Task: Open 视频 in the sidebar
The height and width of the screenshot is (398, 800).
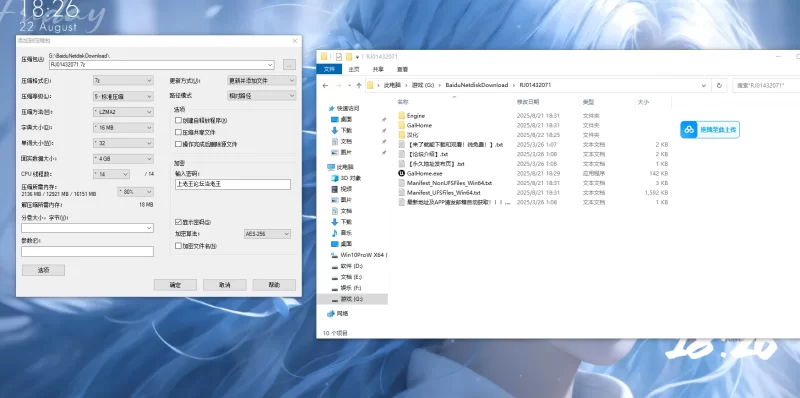Action: 341,189
